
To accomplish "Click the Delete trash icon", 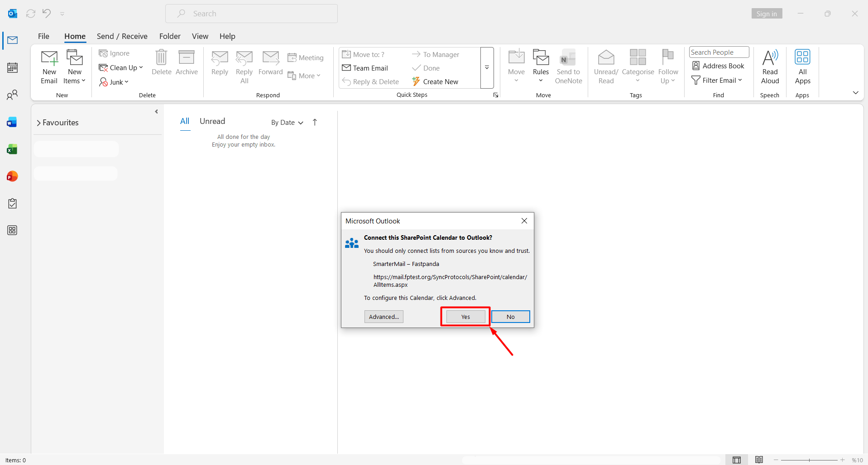I will (x=161, y=62).
